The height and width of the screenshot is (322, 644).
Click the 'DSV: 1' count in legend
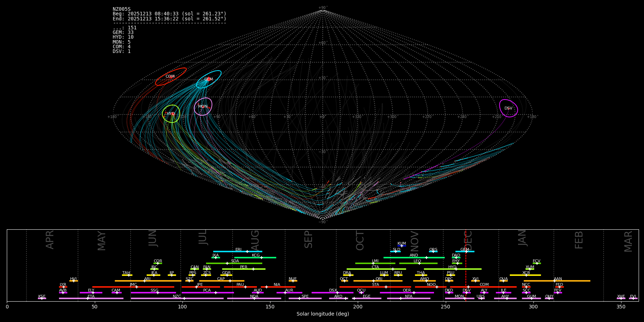click(122, 51)
